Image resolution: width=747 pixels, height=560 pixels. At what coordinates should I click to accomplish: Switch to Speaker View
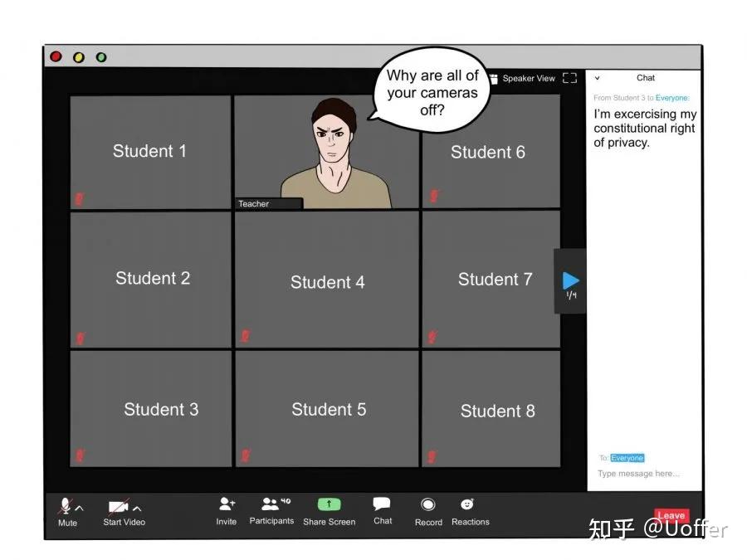523,79
